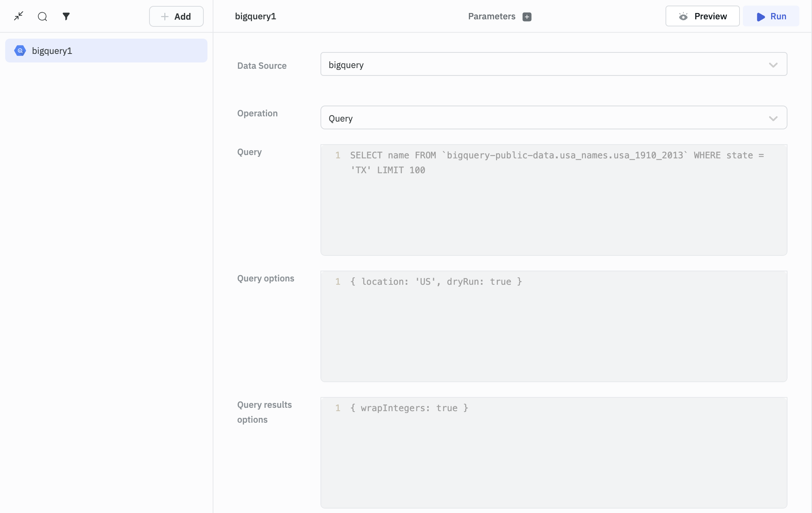Click the play triangle icon on Run
Viewport: 812px width, 513px height.
tap(761, 17)
